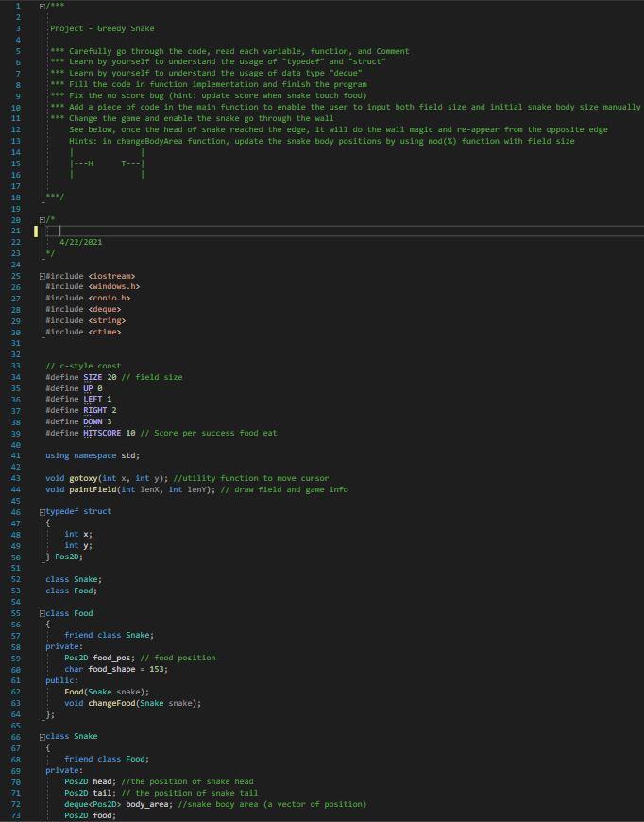Click the tail variable on line 71
Viewport: 644px width, 822px height.
[x=102, y=793]
